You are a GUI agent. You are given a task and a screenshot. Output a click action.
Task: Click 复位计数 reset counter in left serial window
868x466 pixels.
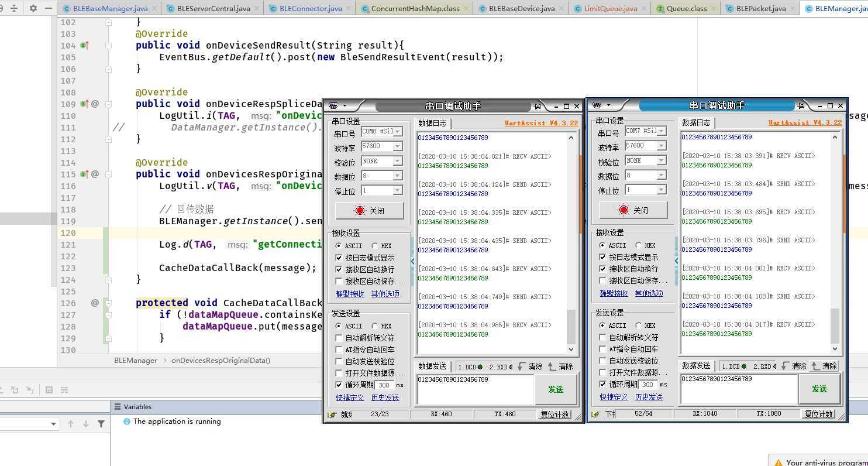point(554,414)
